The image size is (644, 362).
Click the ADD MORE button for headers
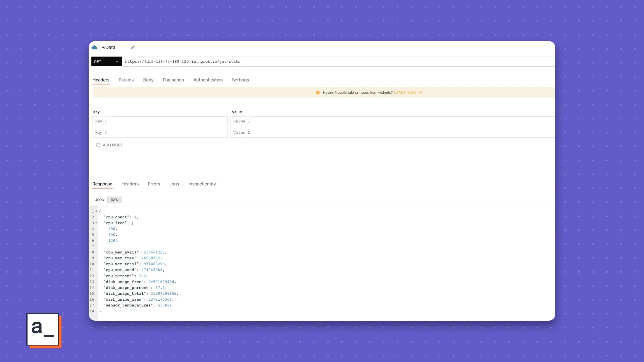tap(109, 145)
